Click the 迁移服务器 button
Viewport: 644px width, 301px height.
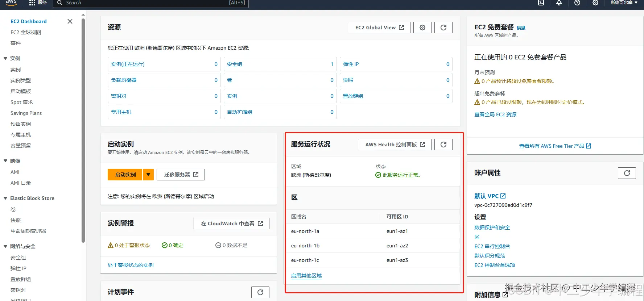[x=181, y=175]
